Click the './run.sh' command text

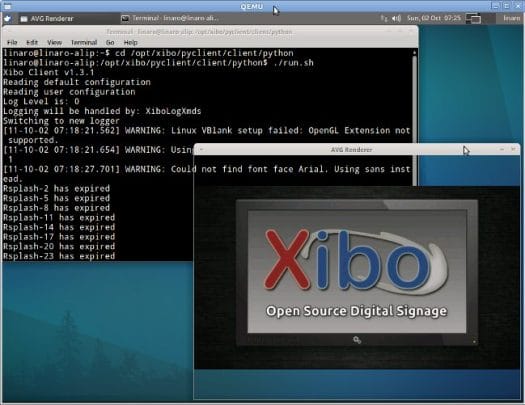[x=293, y=63]
